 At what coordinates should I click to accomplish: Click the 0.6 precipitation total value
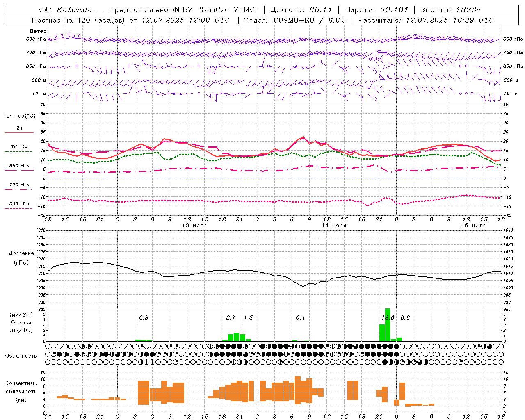(405, 318)
